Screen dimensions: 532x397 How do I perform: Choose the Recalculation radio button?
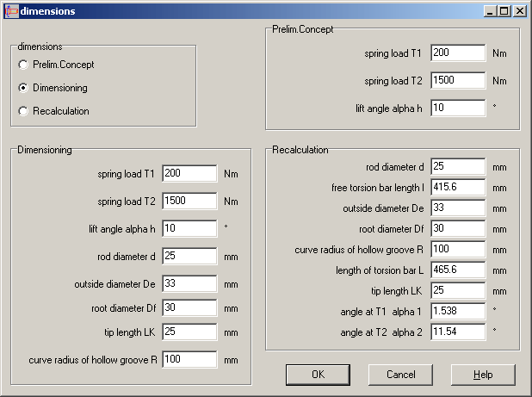(x=23, y=111)
